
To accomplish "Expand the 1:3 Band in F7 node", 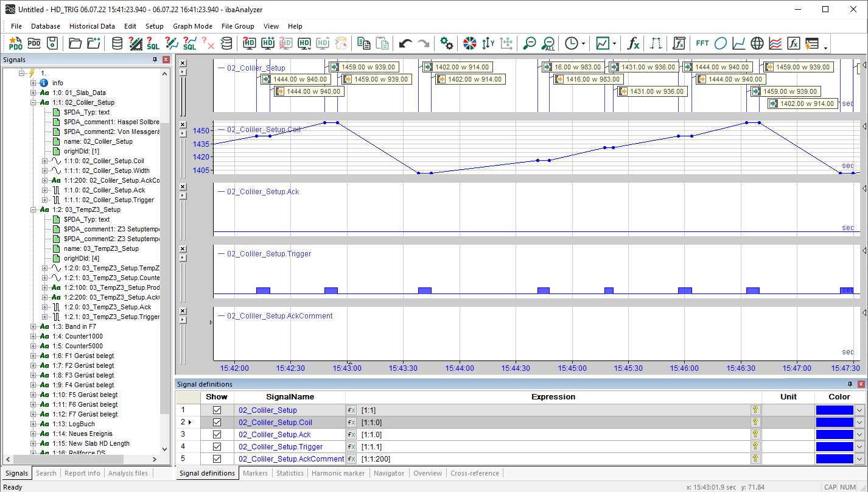I will (33, 327).
